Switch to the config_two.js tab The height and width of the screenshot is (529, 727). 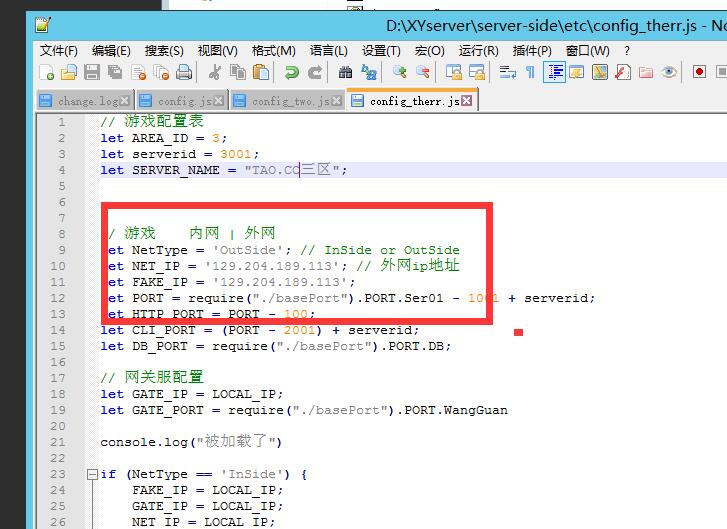[284, 101]
